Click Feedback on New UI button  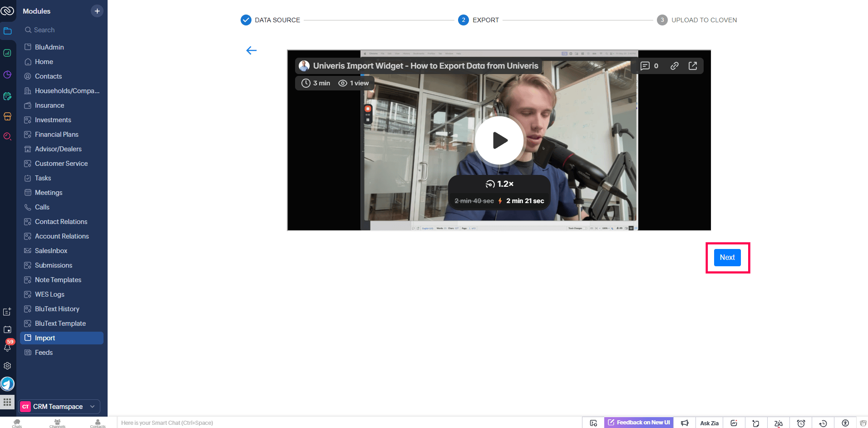point(639,423)
